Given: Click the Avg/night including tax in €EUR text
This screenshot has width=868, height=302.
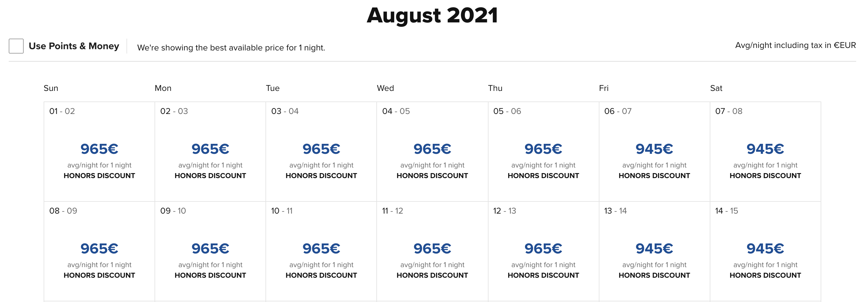Looking at the screenshot, I should (795, 45).
